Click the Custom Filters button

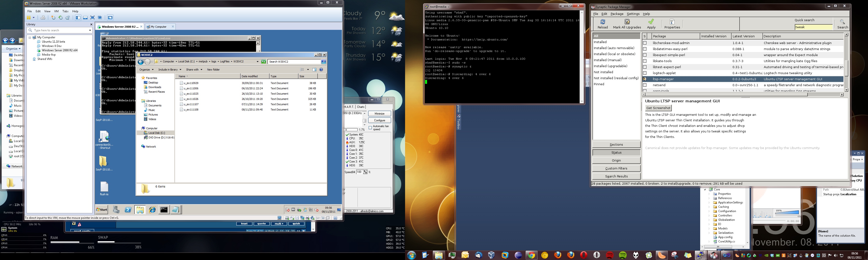616,168
